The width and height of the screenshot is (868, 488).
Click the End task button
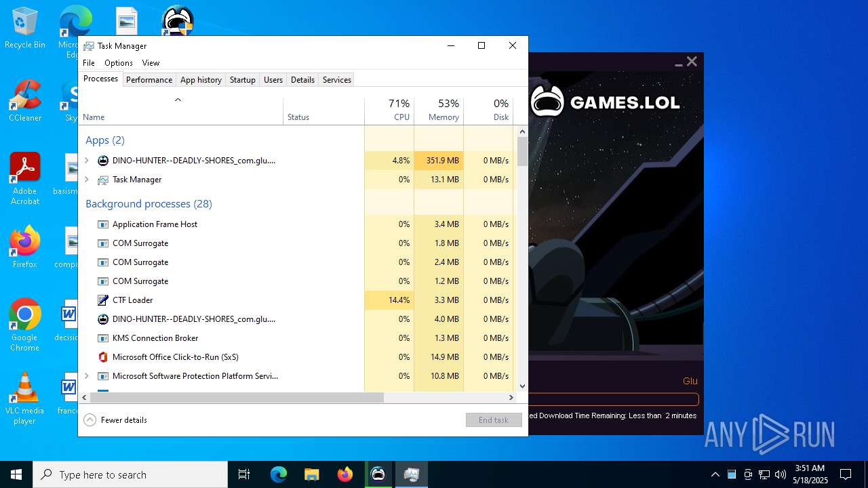click(494, 420)
